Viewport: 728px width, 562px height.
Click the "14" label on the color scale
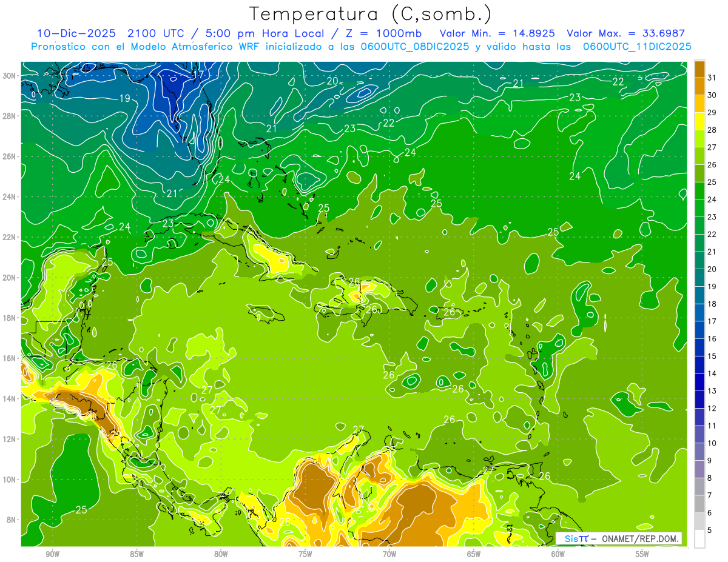pyautogui.click(x=712, y=373)
